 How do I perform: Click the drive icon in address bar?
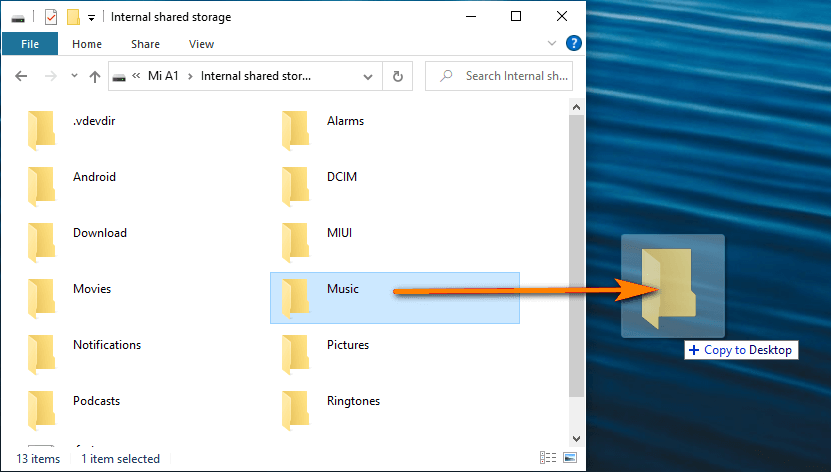pyautogui.click(x=119, y=77)
